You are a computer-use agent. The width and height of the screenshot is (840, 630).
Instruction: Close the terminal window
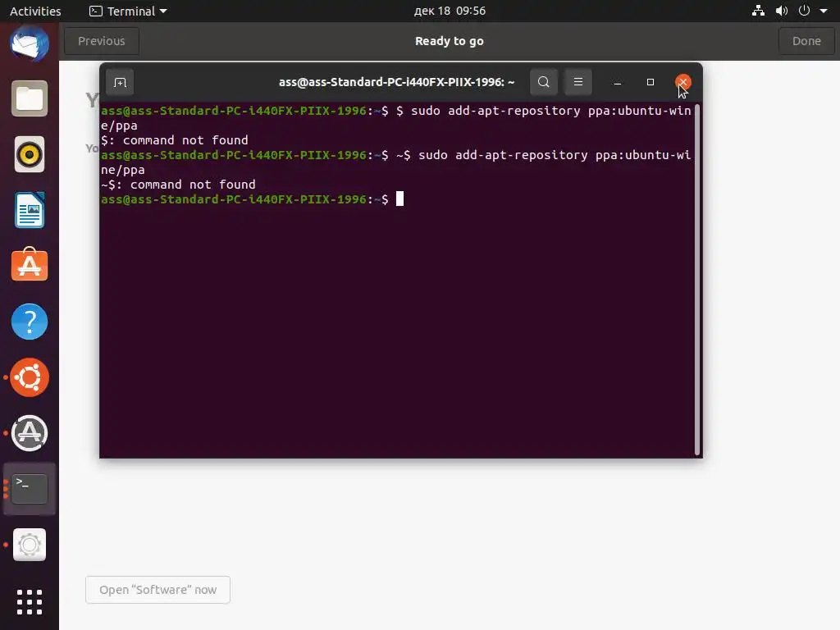pos(683,82)
